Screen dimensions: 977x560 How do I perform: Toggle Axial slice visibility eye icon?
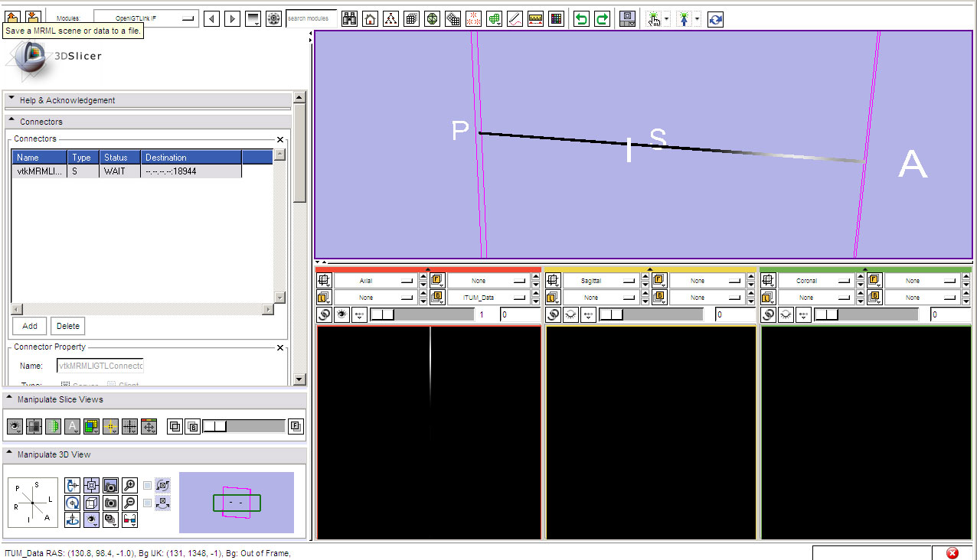(x=341, y=314)
